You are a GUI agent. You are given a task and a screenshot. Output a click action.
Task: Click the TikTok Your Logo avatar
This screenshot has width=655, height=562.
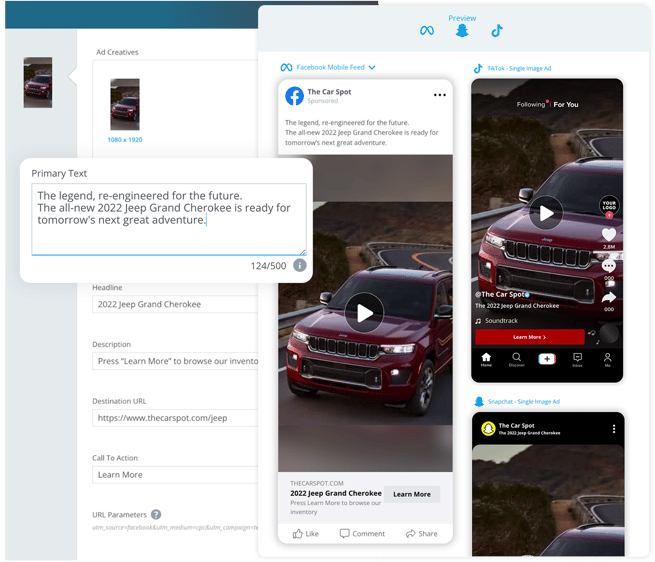click(x=609, y=205)
